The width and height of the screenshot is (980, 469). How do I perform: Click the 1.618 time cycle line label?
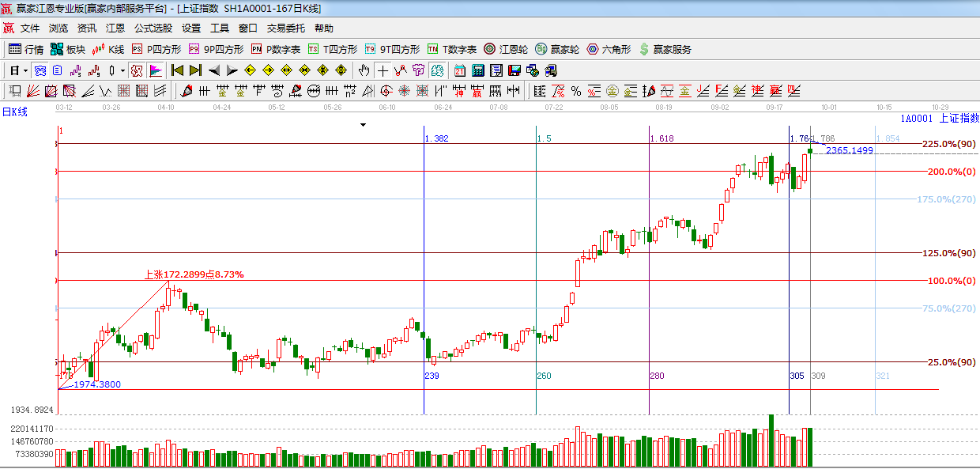coord(661,138)
